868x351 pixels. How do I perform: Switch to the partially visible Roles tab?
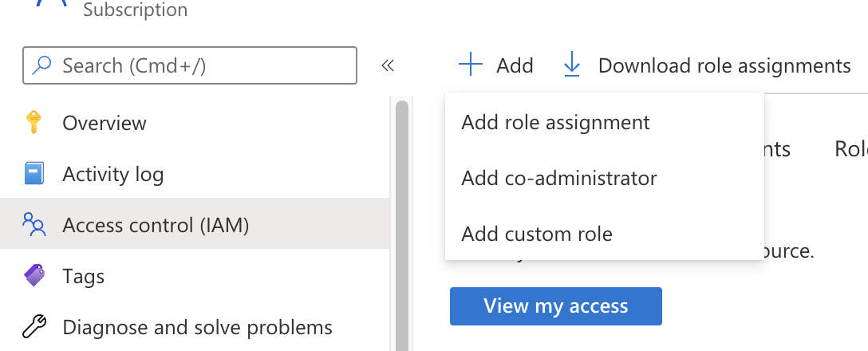[850, 149]
